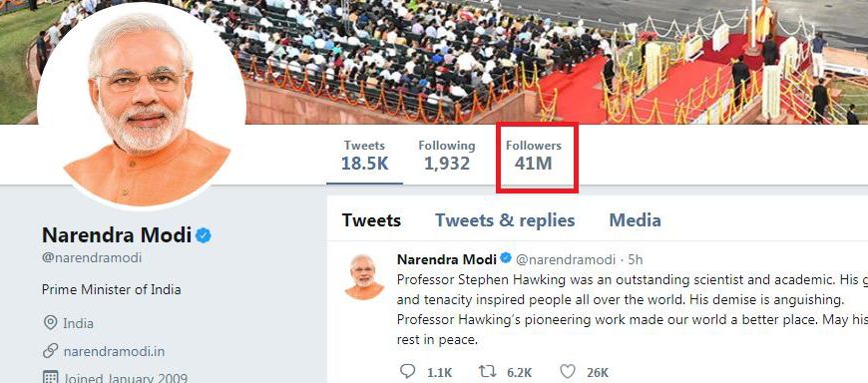Click the header banner photo

coord(554,61)
